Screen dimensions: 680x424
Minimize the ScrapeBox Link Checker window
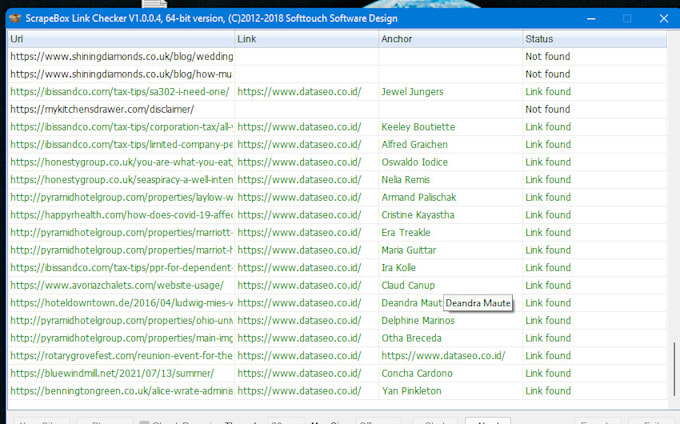591,19
